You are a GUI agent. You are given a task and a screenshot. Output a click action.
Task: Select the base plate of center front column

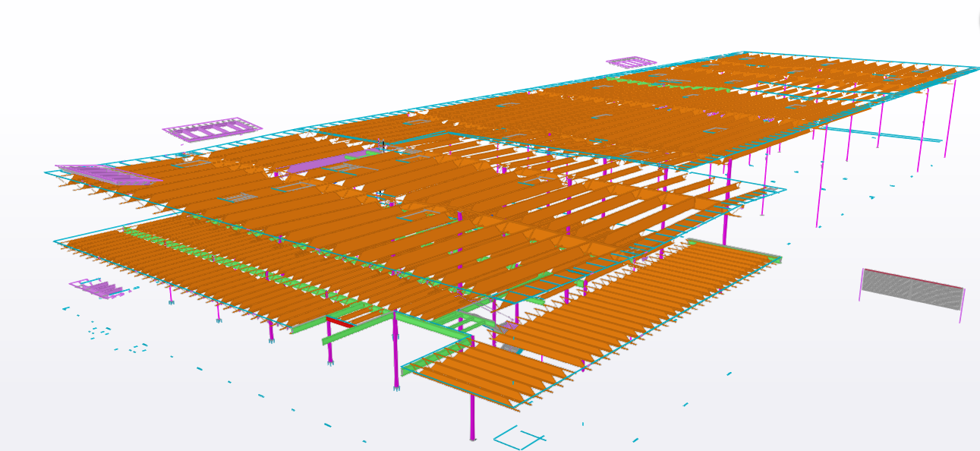(x=396, y=388)
